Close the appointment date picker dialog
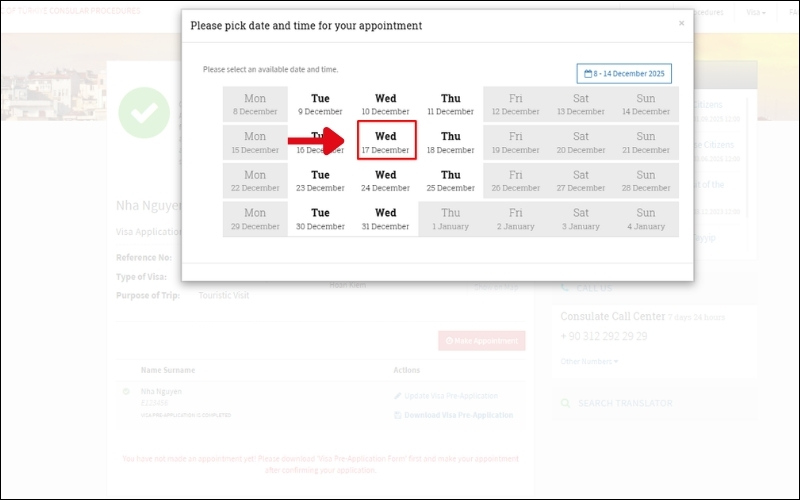Image resolution: width=800 pixels, height=500 pixels. [682, 23]
